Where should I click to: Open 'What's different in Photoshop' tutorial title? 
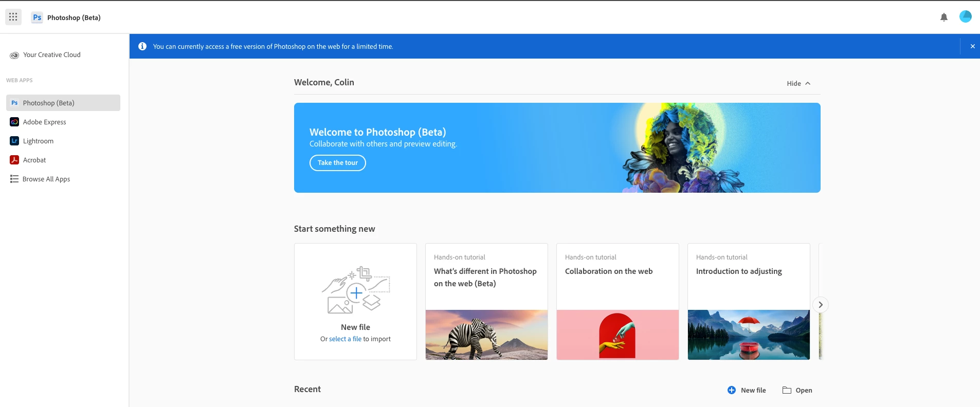[x=485, y=277]
